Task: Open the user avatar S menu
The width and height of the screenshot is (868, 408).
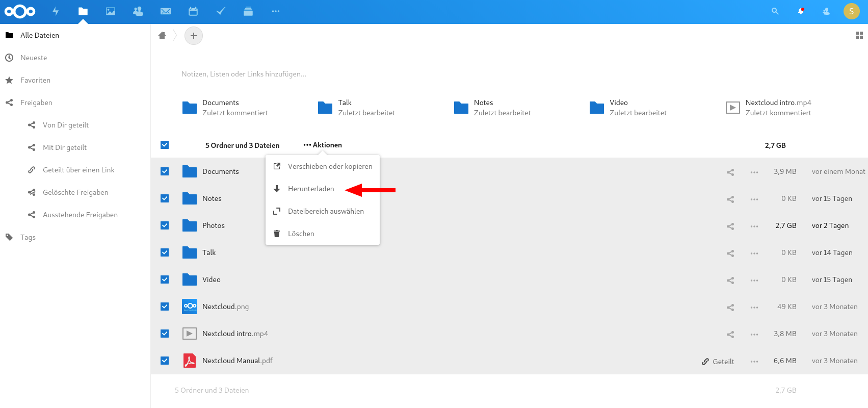Action: [x=852, y=11]
